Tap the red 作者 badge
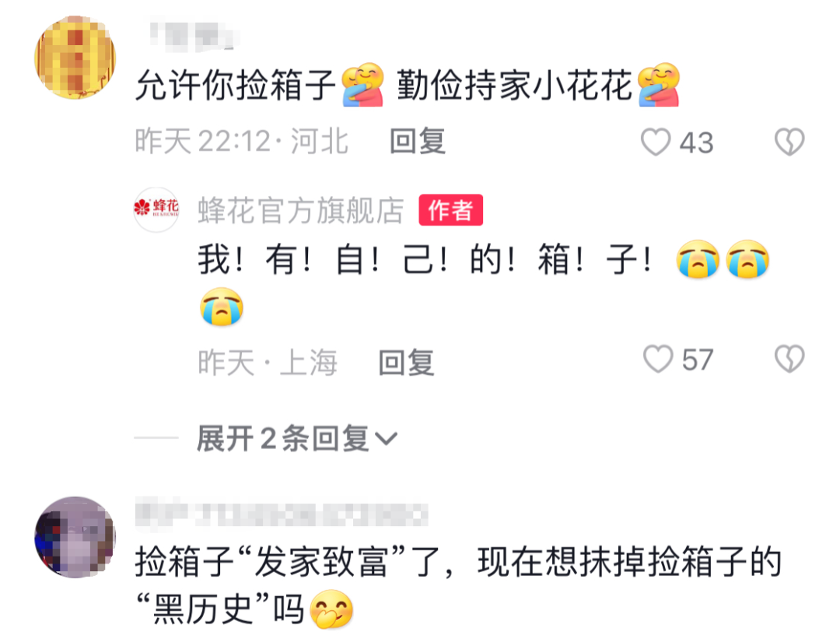 tap(450, 209)
